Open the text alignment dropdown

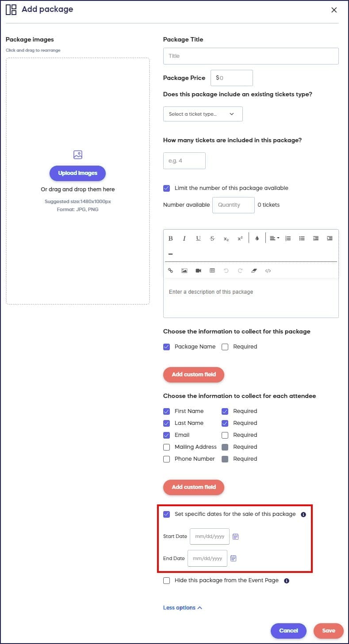[x=274, y=239]
